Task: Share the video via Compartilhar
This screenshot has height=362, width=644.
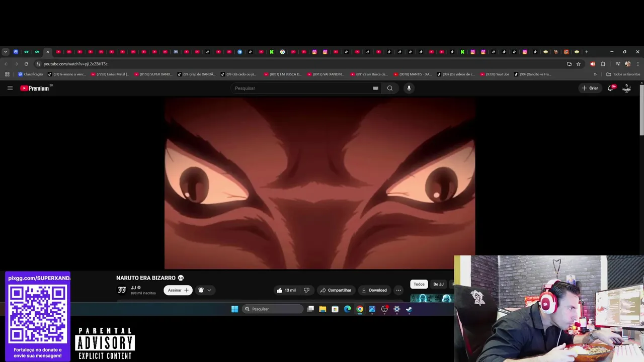Action: coord(336,290)
